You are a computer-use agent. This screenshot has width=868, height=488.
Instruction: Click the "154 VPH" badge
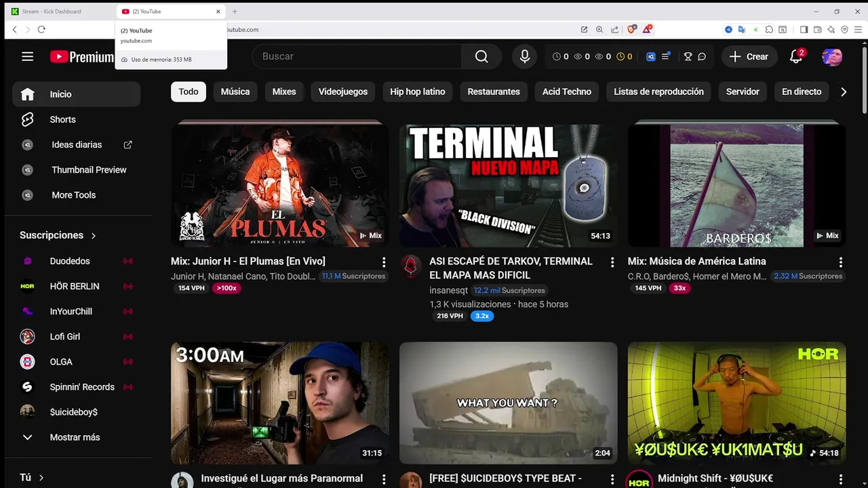[x=191, y=288]
